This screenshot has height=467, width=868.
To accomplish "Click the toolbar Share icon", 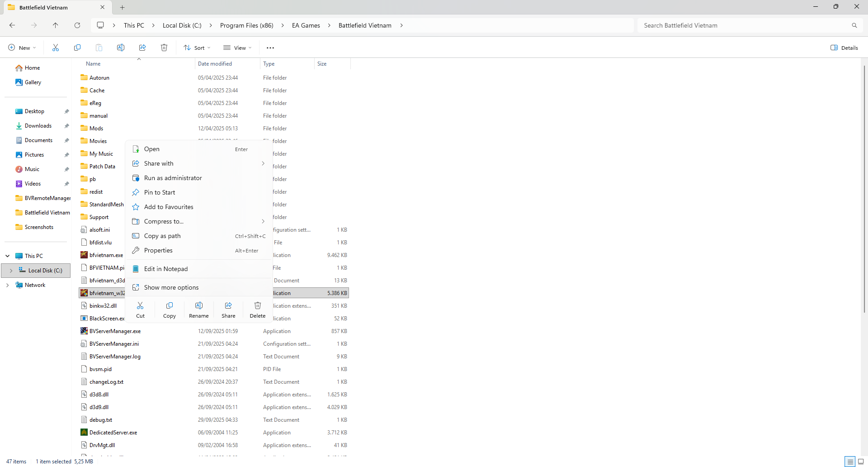I will click(x=142, y=48).
